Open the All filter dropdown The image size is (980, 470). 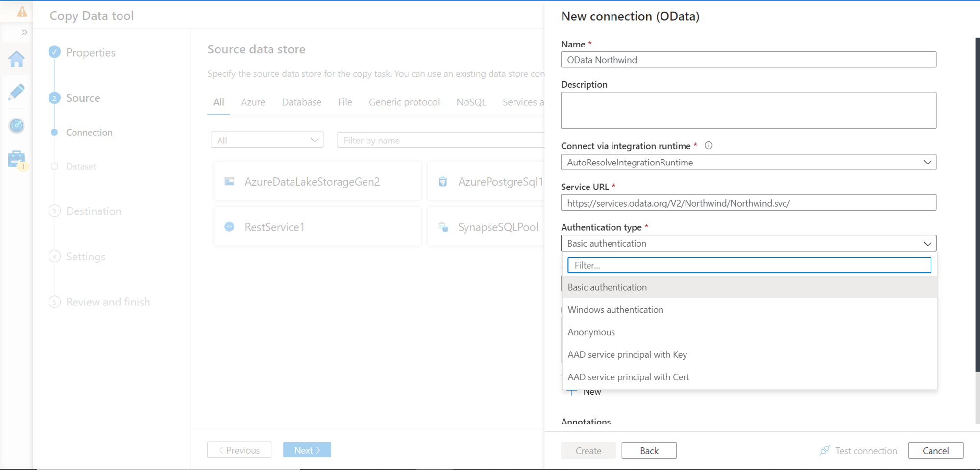point(267,140)
